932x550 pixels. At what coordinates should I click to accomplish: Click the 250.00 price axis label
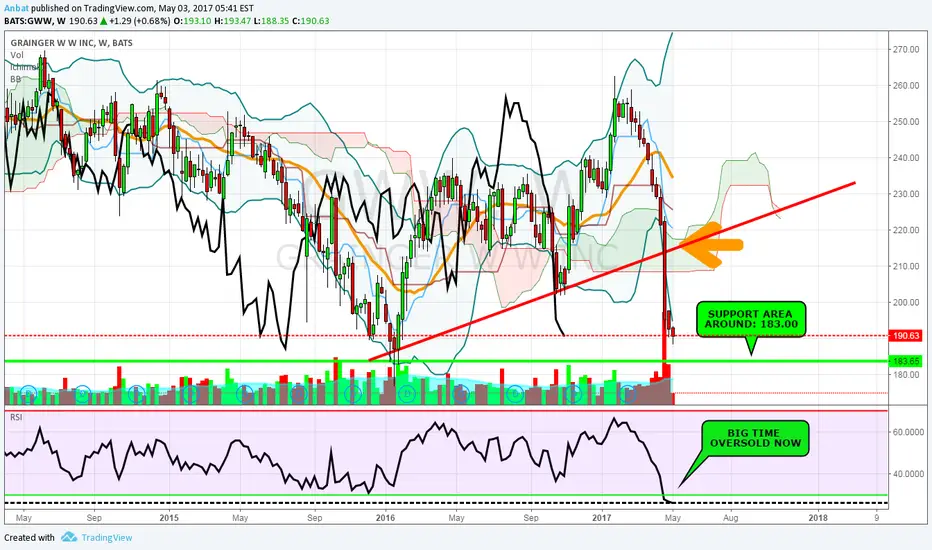[x=906, y=122]
